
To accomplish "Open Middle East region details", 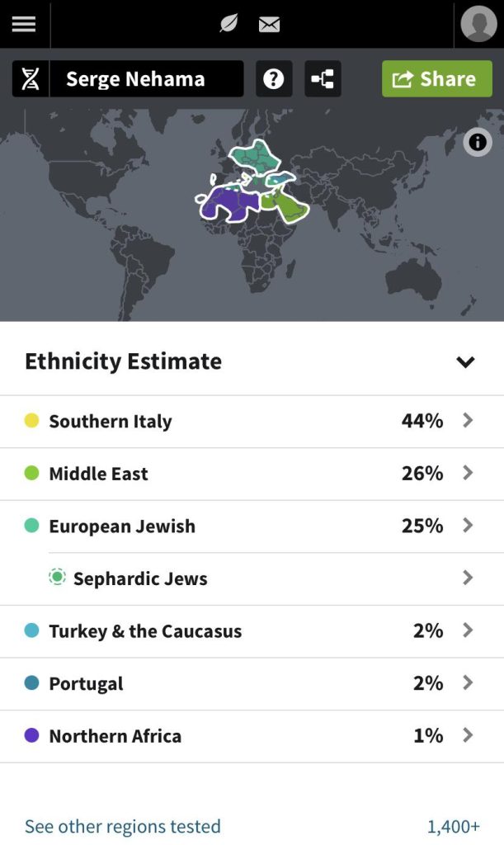I will tap(468, 474).
